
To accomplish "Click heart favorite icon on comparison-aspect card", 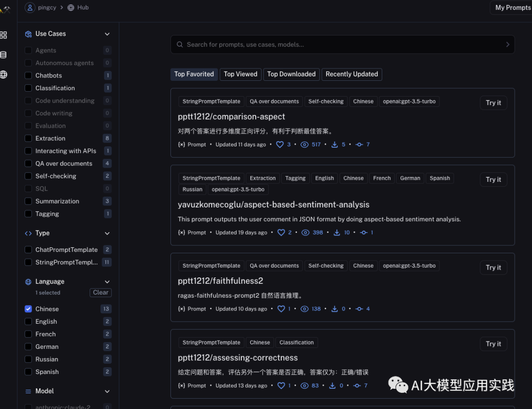I will (x=280, y=144).
